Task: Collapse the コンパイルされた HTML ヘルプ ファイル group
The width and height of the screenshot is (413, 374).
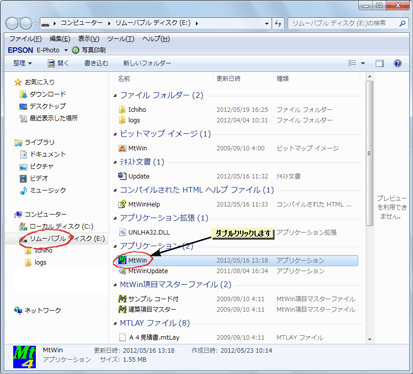Action: (x=115, y=191)
